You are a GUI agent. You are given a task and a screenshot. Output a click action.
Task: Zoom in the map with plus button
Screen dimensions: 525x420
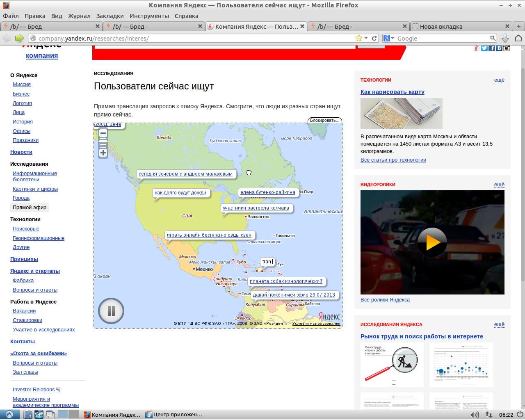103,153
